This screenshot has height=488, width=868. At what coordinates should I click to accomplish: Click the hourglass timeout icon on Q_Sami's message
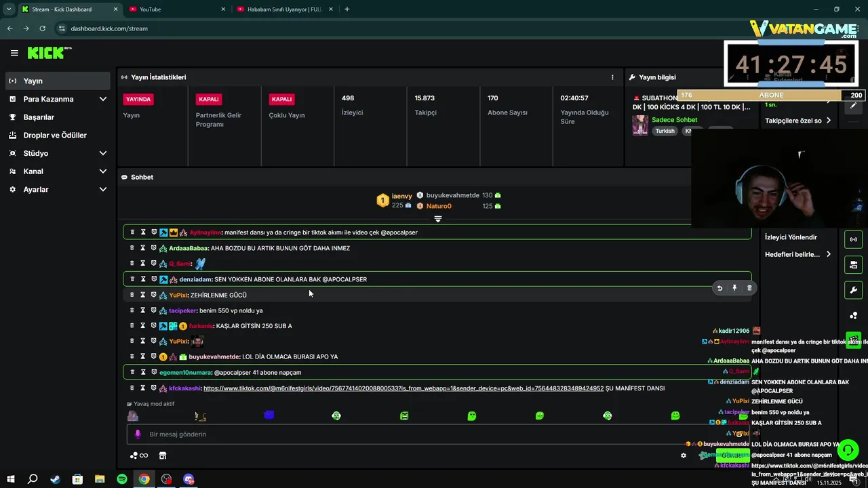[143, 263]
